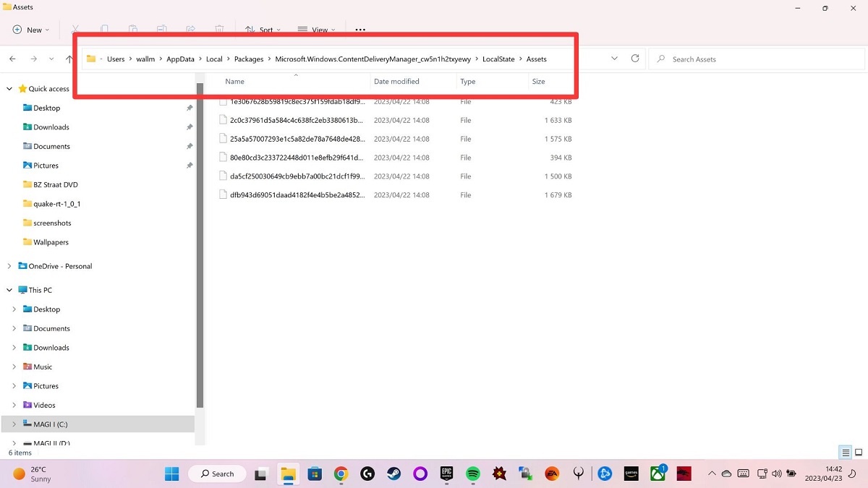Collapse the Quick access section
Image resolution: width=868 pixels, height=488 pixels.
click(x=9, y=88)
